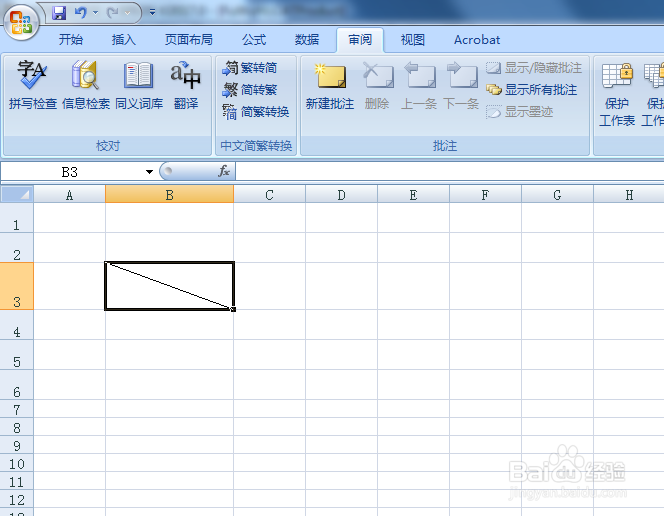Open the undo history dropdown arrow

click(x=95, y=13)
